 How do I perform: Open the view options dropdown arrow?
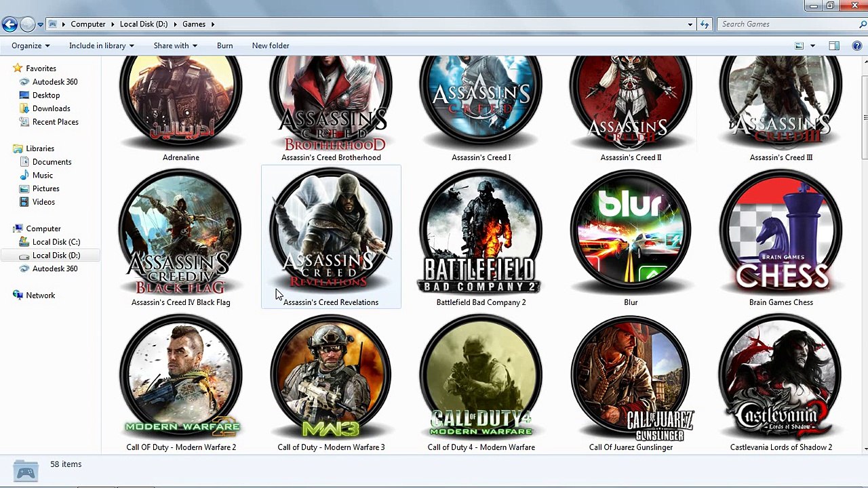click(812, 45)
